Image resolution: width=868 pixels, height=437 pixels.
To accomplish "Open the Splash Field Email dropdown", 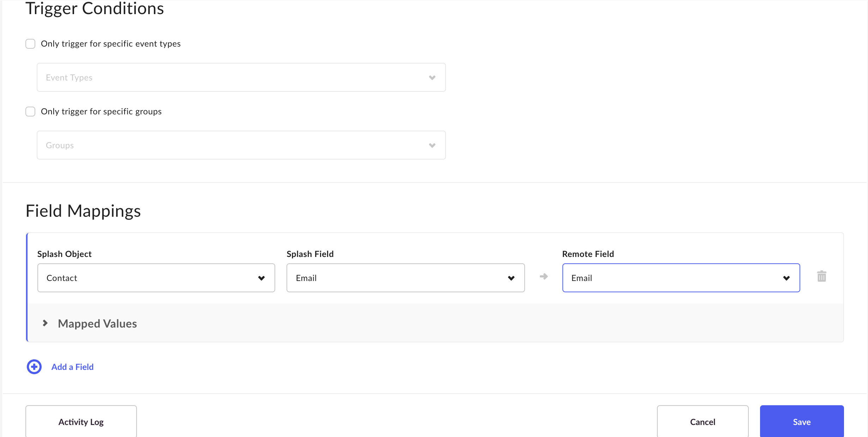I will point(406,278).
